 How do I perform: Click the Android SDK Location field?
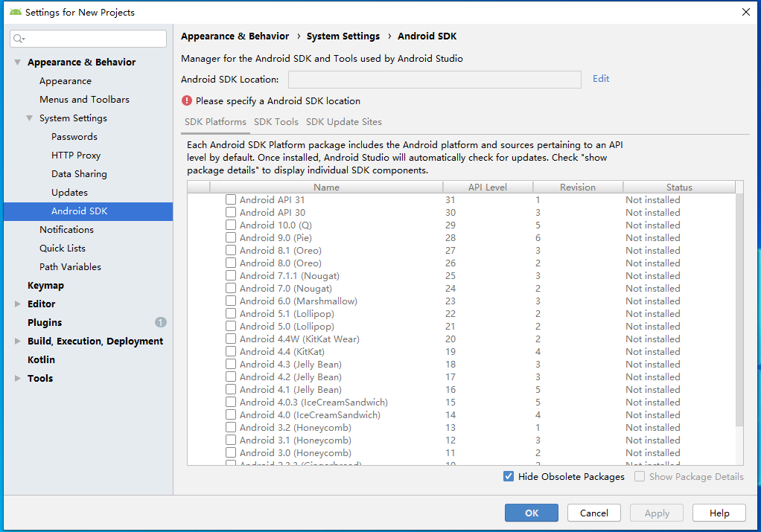(434, 79)
